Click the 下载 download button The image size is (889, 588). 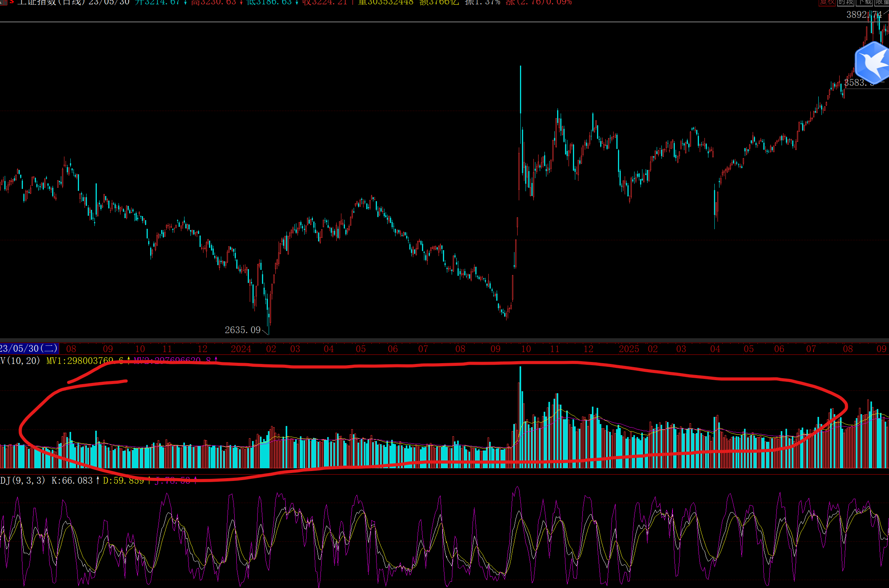(x=864, y=2)
